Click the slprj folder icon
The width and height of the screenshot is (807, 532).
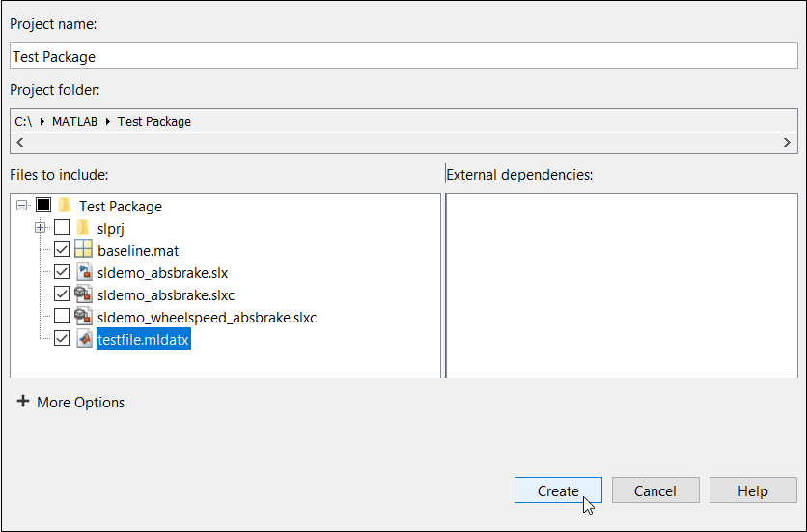(x=82, y=228)
